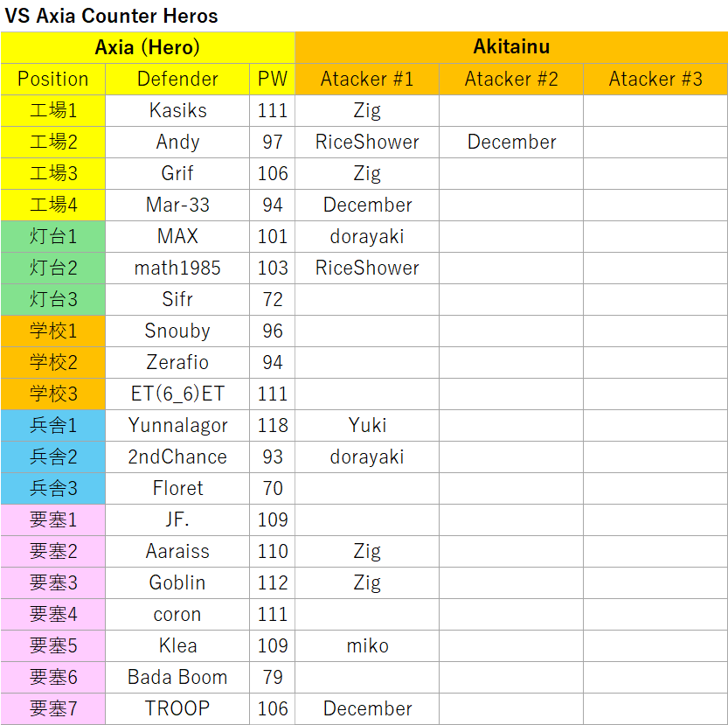This screenshot has width=728, height=725.
Task: Click the Atacker #2 column header
Action: tap(511, 79)
